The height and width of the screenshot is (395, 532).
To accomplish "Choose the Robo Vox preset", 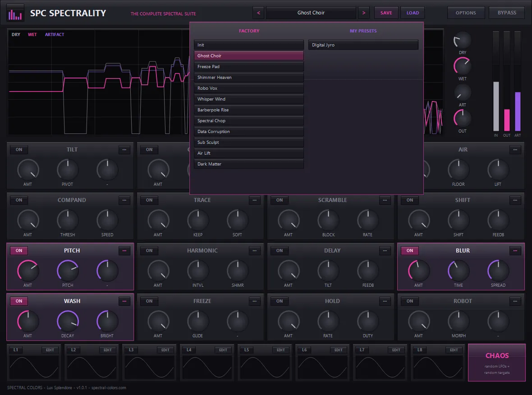I will click(x=249, y=88).
